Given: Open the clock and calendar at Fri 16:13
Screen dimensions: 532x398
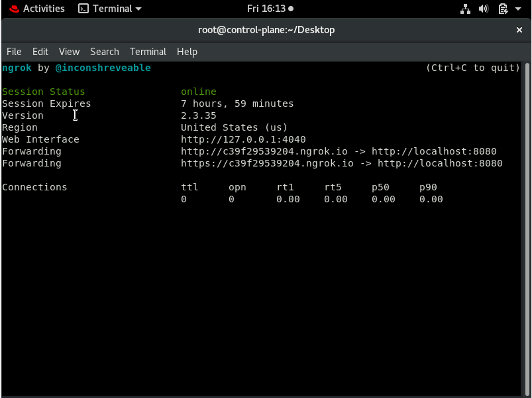Looking at the screenshot, I should [270, 9].
